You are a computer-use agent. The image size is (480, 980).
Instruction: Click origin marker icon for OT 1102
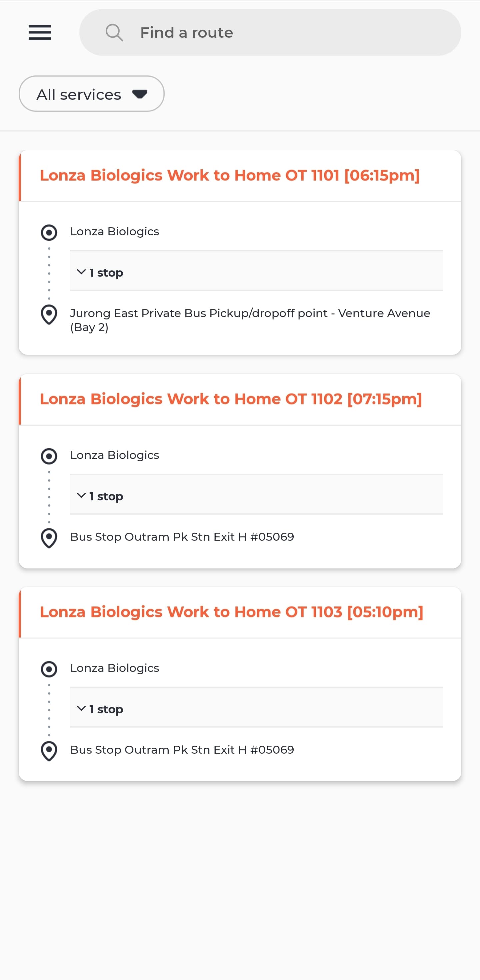(49, 456)
